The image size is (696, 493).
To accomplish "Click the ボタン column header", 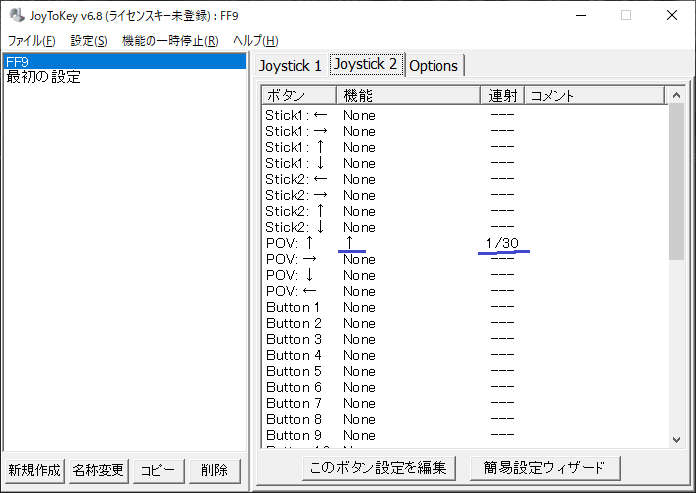I will tap(300, 95).
